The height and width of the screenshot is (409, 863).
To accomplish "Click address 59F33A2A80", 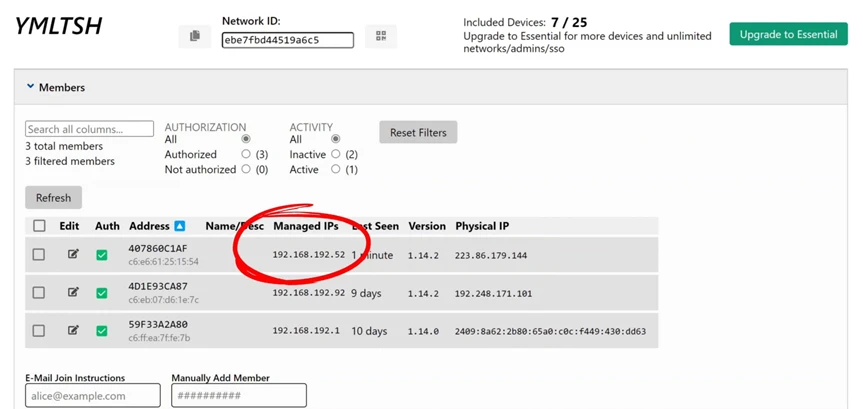I will coord(158,324).
